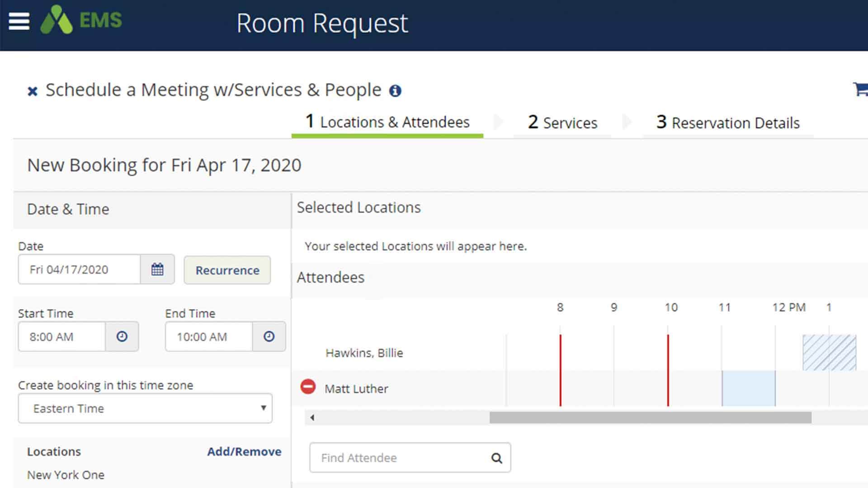Viewport: 868px width, 488px height.
Task: Open the calendar date picker
Action: coord(157,269)
